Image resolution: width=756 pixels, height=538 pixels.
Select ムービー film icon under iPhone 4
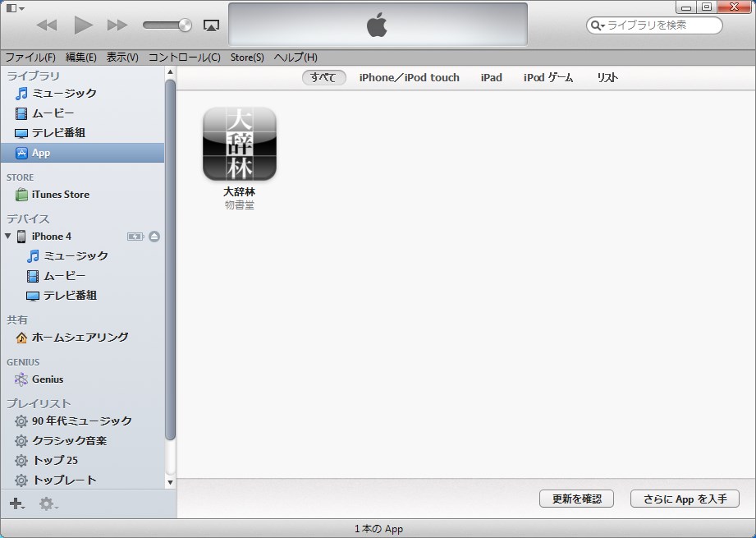[33, 276]
